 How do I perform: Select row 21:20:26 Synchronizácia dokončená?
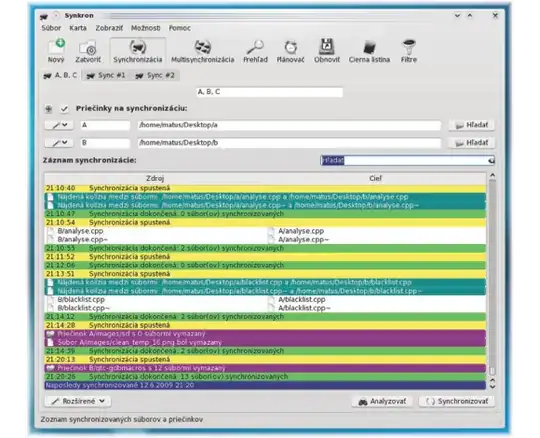click(265, 377)
